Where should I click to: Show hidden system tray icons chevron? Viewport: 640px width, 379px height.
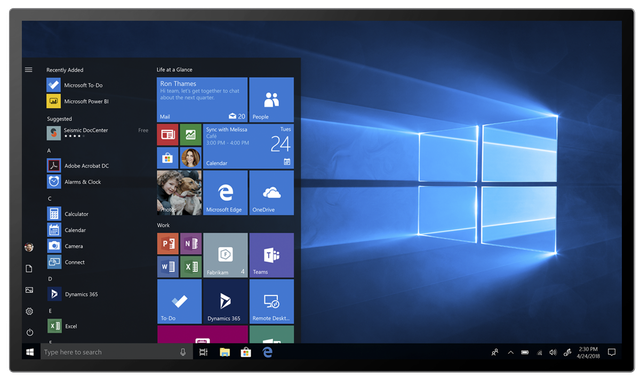pos(511,352)
